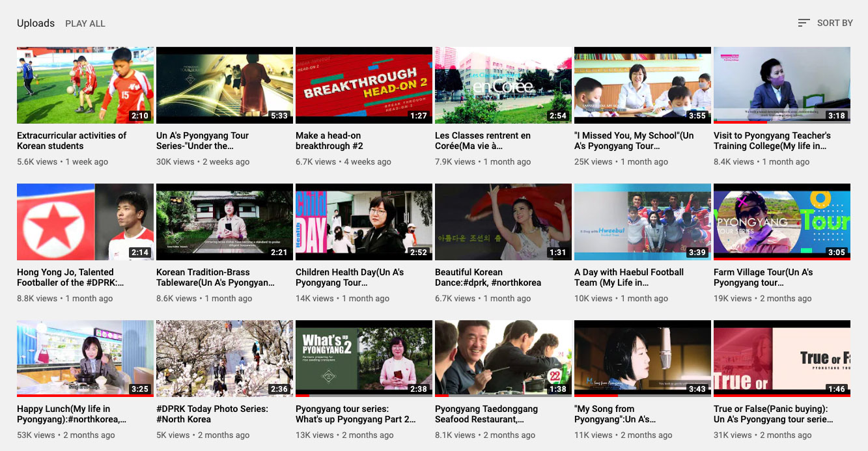Open the soccer students video thumbnail

85,85
